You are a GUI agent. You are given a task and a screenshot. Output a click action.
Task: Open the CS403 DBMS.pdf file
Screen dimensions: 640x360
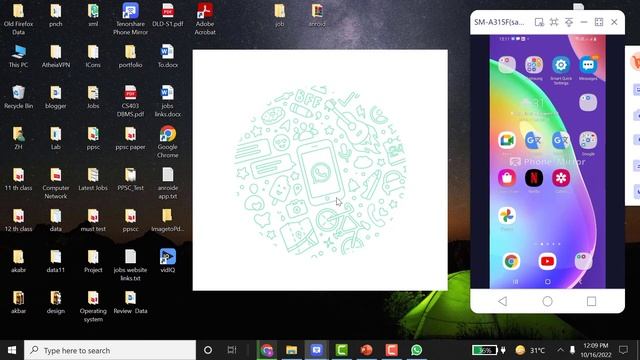(x=131, y=101)
